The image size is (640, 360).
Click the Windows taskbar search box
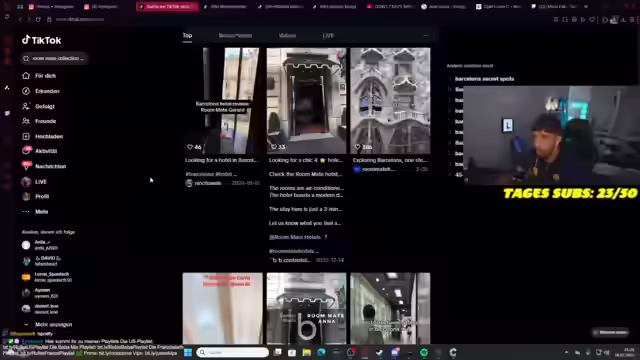point(232,352)
